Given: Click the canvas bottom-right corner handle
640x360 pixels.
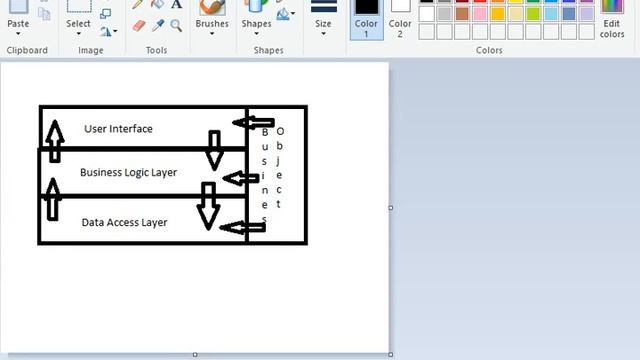Looking at the screenshot, I should pos(391,355).
